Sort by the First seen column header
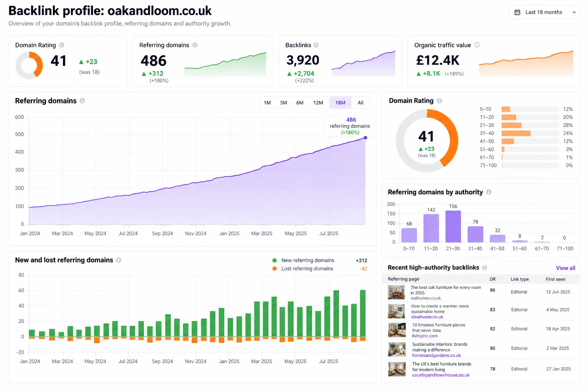The width and height of the screenshot is (588, 392). (555, 279)
